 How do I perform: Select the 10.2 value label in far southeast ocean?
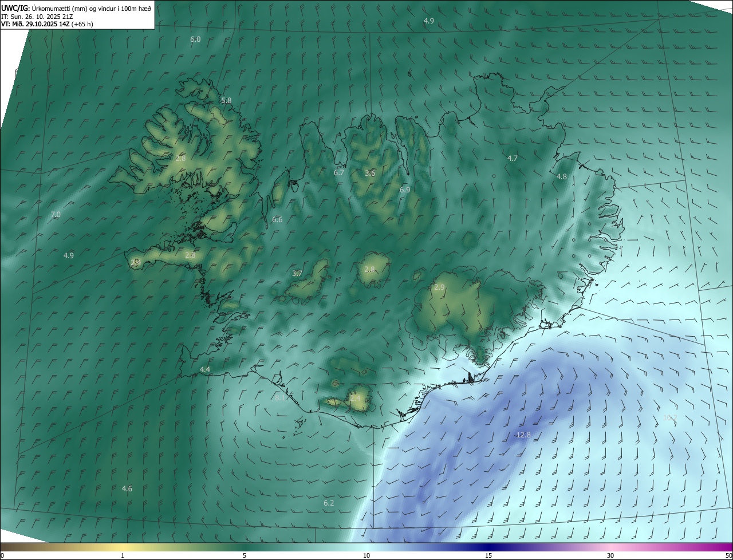[x=669, y=417]
